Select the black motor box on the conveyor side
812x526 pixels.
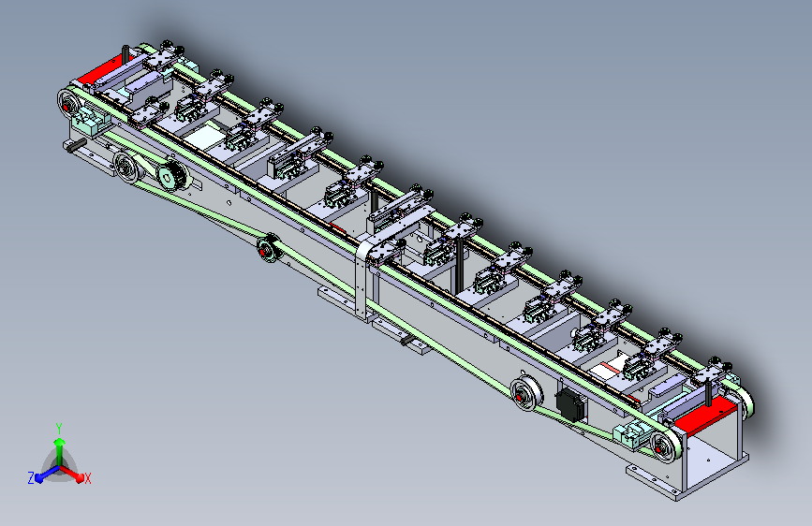tap(570, 404)
